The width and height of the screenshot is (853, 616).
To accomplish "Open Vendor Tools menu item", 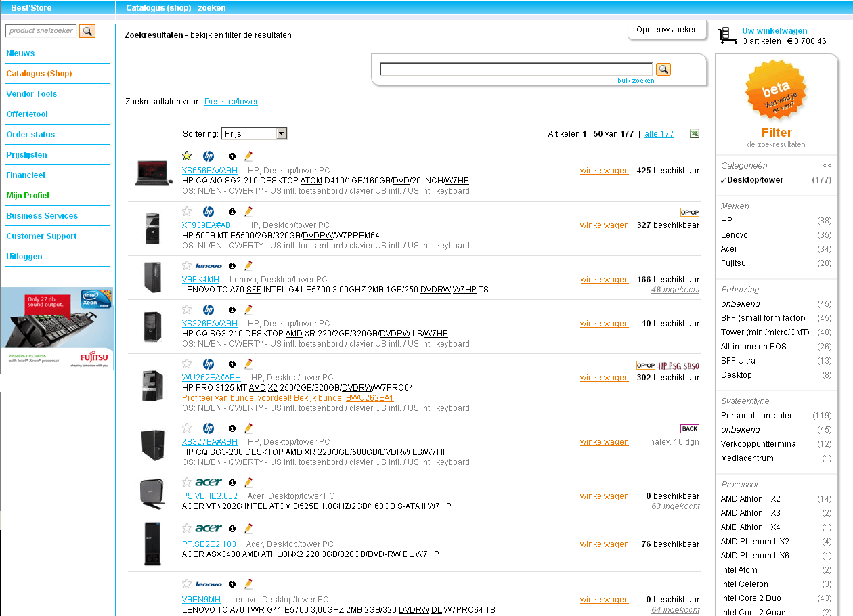I will [x=32, y=94].
